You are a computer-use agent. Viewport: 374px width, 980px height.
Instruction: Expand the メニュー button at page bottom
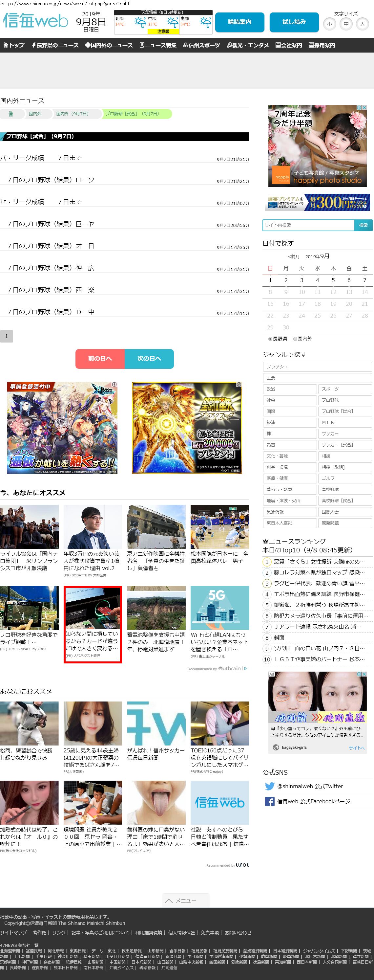click(x=185, y=900)
